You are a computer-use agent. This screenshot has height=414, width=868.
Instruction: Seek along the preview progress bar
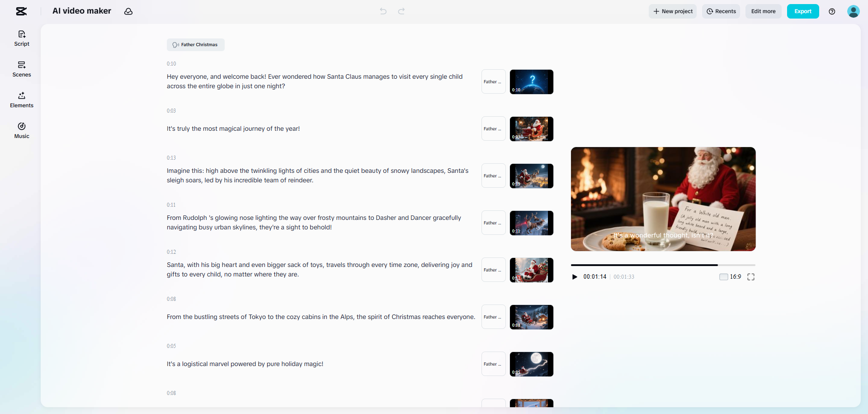coord(663,265)
